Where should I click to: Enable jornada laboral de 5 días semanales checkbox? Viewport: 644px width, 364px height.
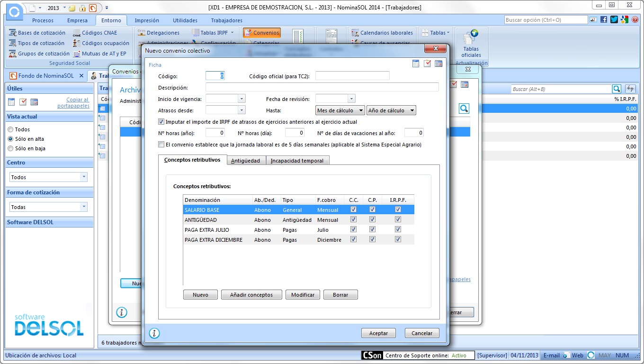click(x=161, y=145)
